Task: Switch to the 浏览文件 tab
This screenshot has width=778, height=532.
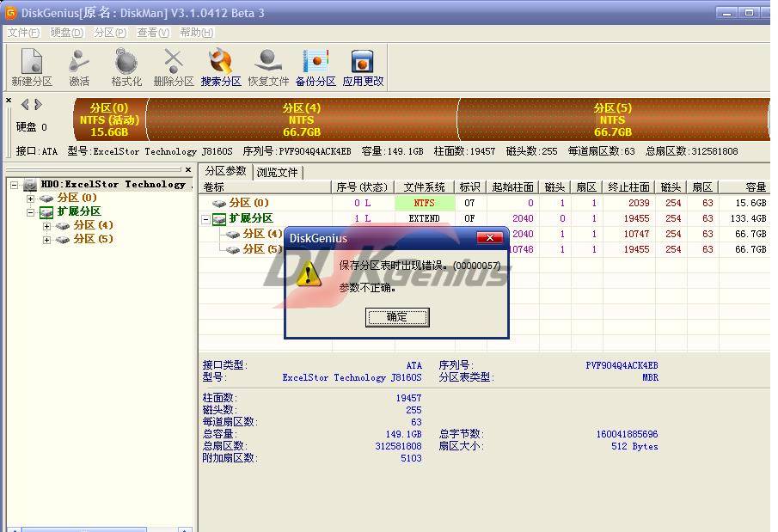Action: (x=278, y=172)
